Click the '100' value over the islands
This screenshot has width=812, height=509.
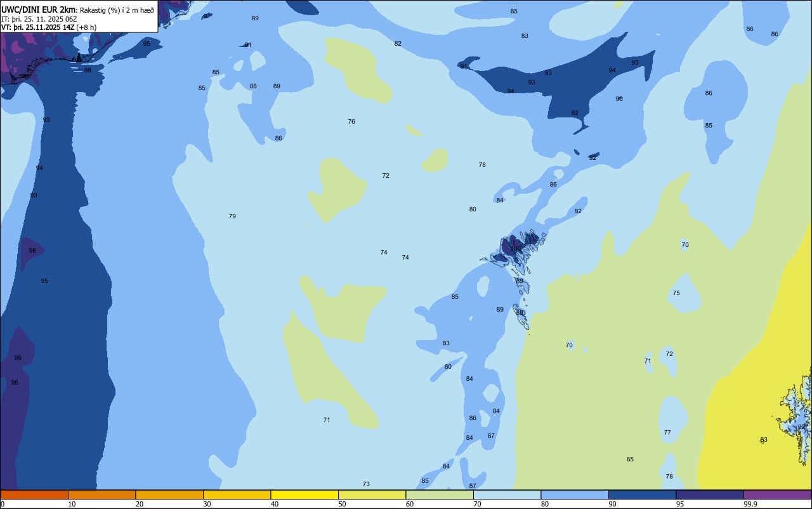click(x=515, y=249)
